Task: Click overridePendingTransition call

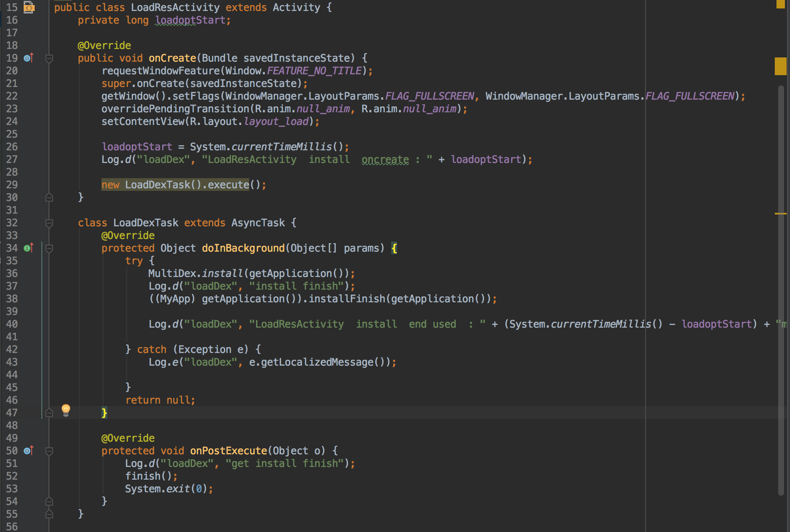Action: tap(175, 109)
